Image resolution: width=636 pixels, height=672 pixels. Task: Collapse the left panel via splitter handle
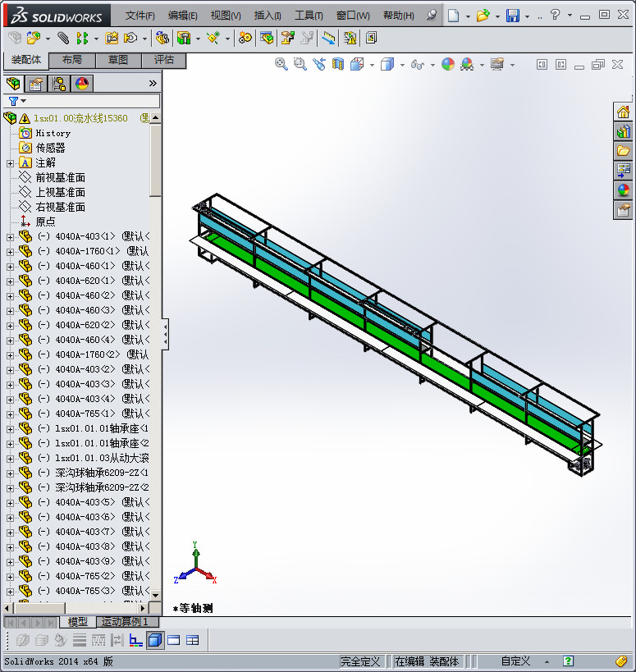[166, 334]
